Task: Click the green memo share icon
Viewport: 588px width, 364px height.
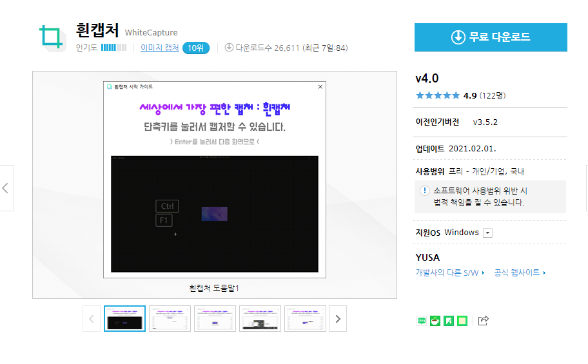Action: coord(462,321)
